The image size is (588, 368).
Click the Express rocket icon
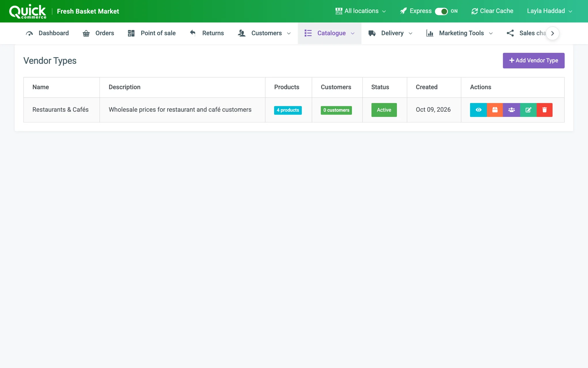pos(403,11)
